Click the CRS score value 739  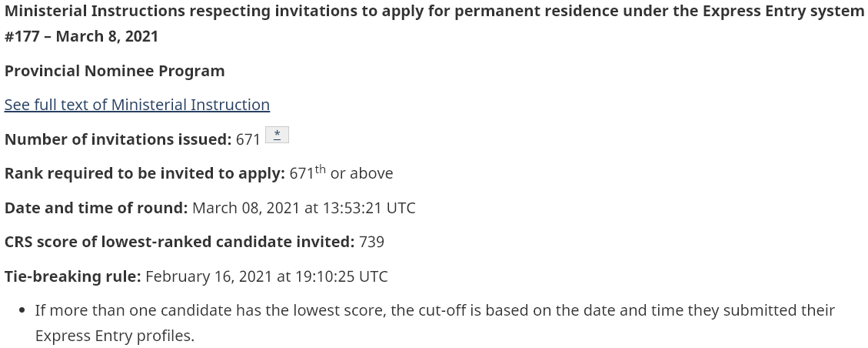click(371, 242)
